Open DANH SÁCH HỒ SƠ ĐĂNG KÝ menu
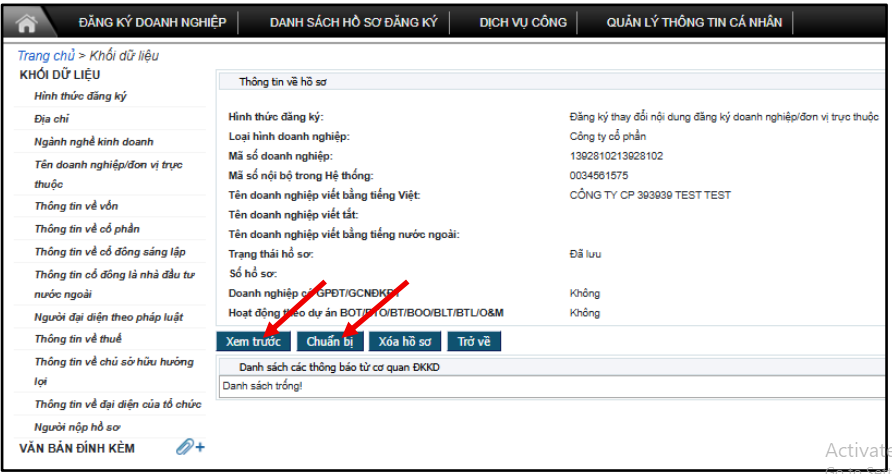Image resolution: width=892 pixels, height=474 pixels. pos(354,23)
